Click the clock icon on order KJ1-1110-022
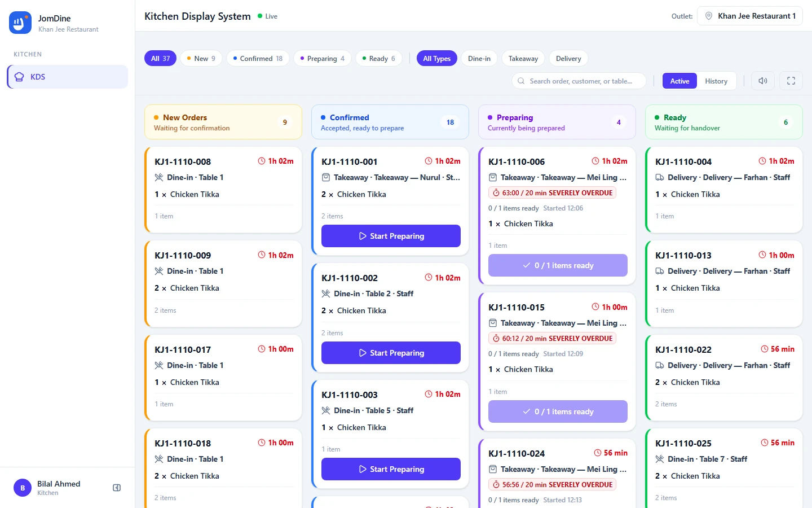 765,349
